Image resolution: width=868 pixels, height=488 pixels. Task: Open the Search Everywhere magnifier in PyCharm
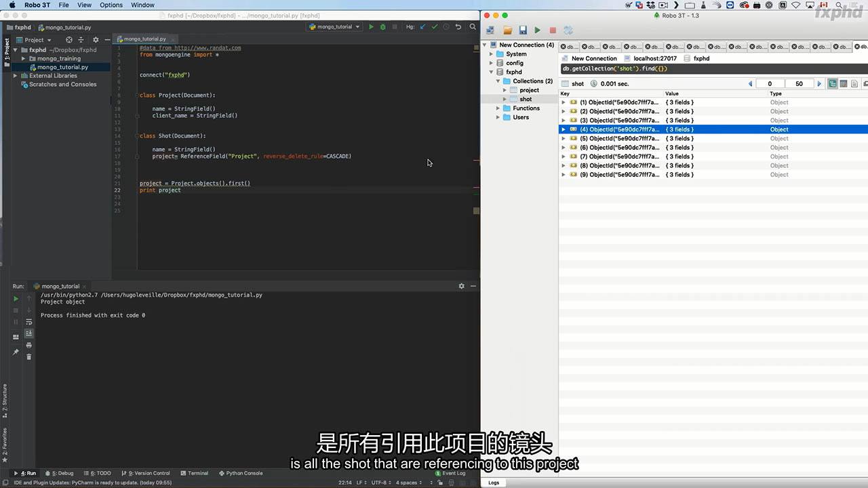click(473, 27)
